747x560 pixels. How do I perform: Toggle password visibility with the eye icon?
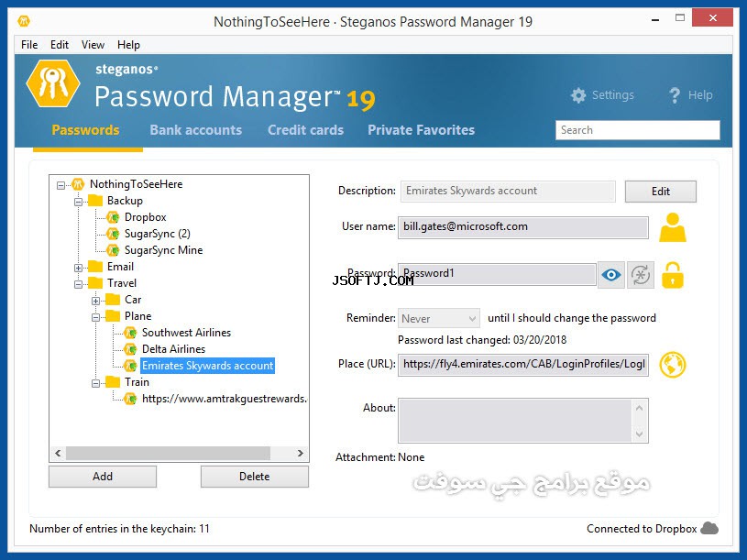610,275
